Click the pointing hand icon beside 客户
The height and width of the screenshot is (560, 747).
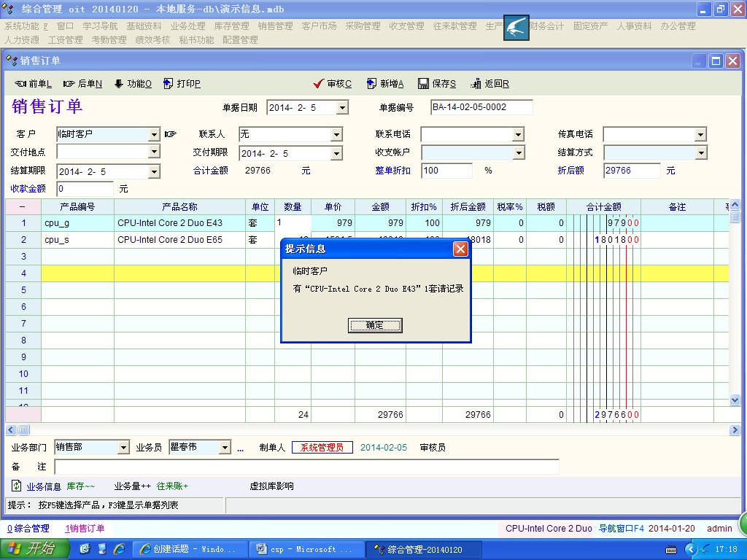coord(170,134)
